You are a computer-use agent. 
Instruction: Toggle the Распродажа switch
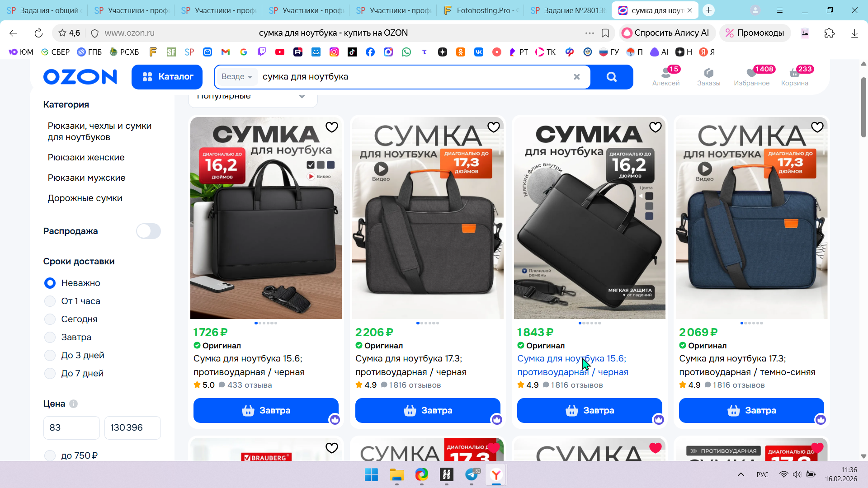click(148, 231)
